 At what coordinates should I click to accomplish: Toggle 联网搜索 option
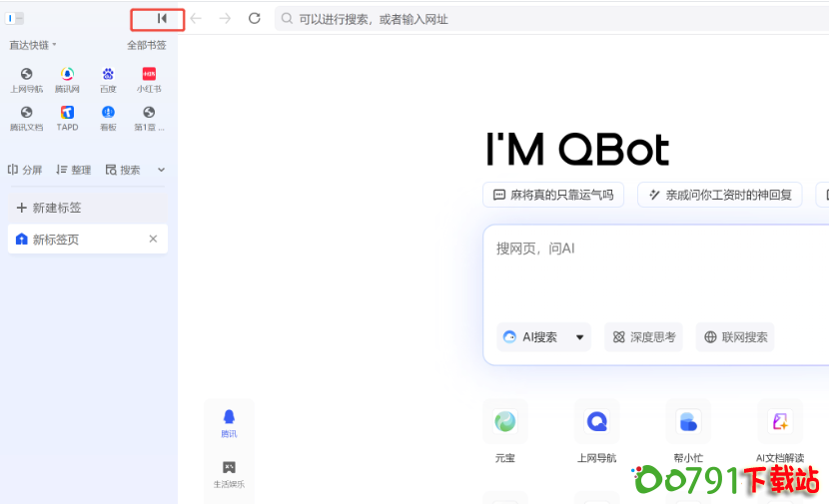coord(735,337)
